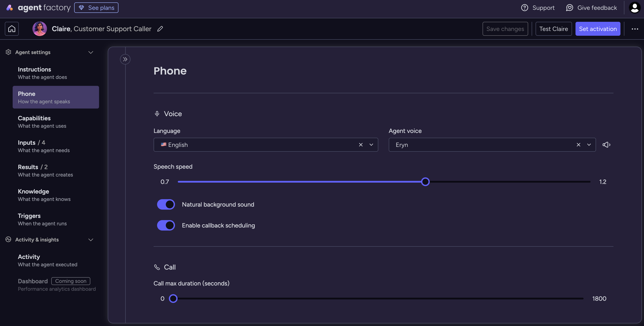Collapse the Agent settings section

pyautogui.click(x=91, y=52)
